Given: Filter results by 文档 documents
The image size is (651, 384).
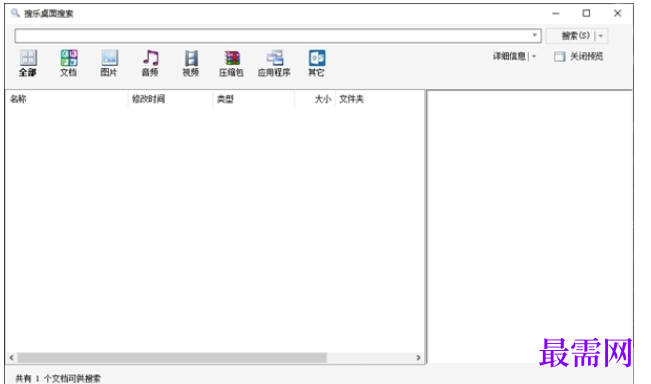Looking at the screenshot, I should (x=69, y=63).
